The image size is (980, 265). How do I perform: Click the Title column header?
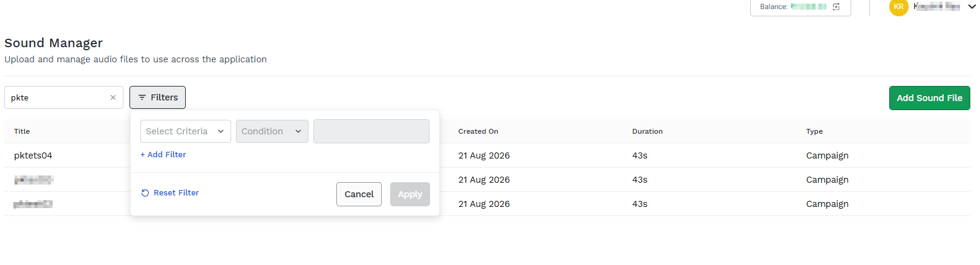pos(22,131)
